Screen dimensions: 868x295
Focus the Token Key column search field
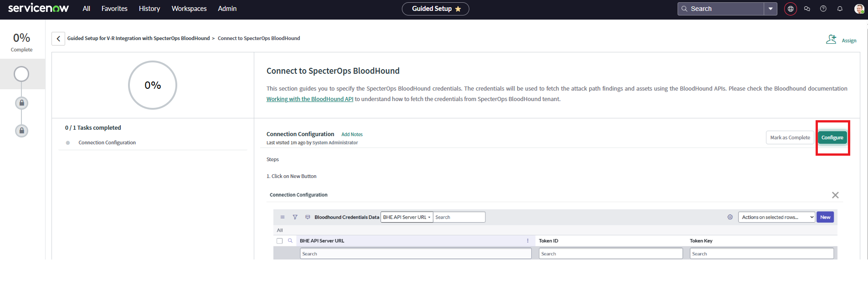761,254
